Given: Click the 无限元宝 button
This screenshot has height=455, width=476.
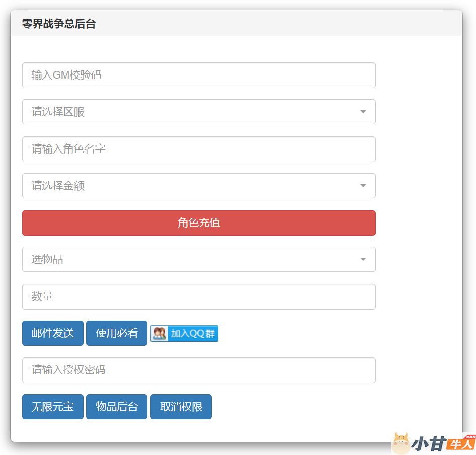Looking at the screenshot, I should point(53,407).
